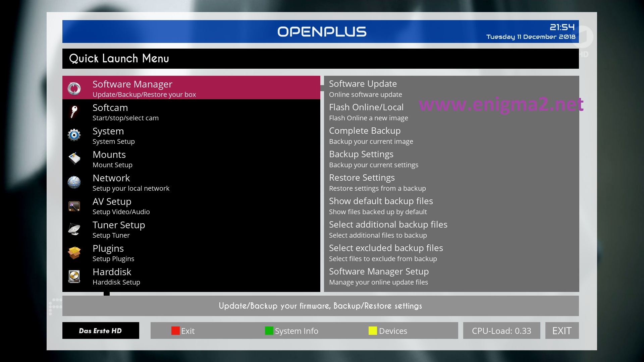
Task: Open Software Update in the submenu
Action: click(x=451, y=88)
